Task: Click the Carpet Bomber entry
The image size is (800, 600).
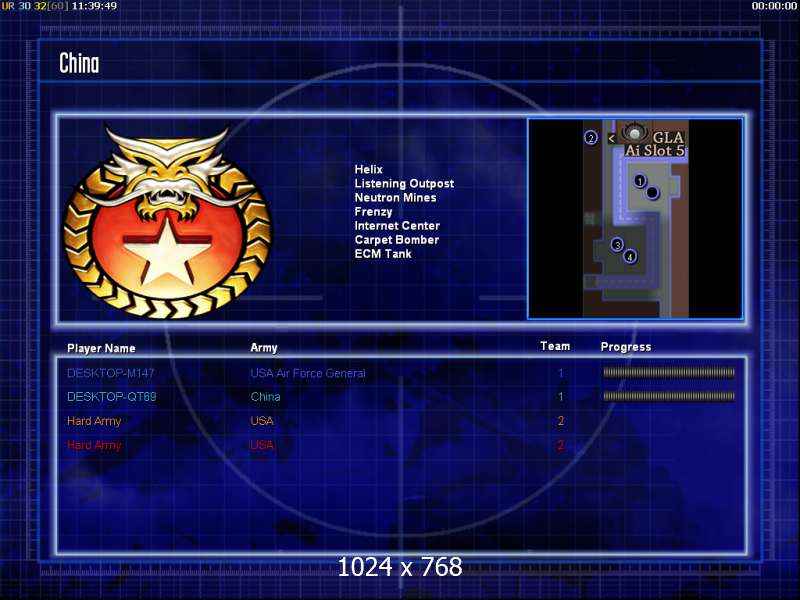Action: point(396,240)
